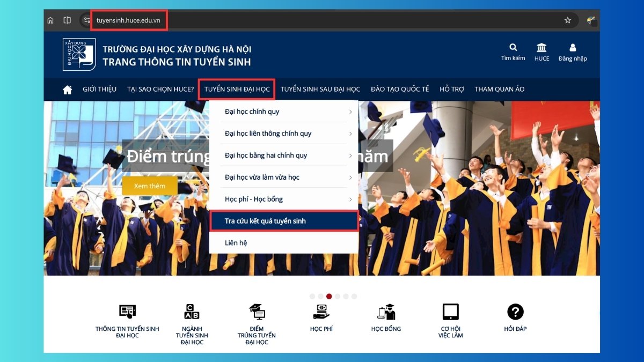Open the Cơ hội việc làm tablet icon

[450, 312]
